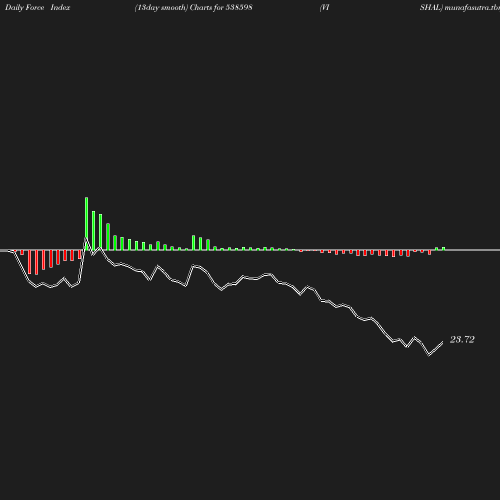Click the final endpoint of the white line

tap(443, 342)
